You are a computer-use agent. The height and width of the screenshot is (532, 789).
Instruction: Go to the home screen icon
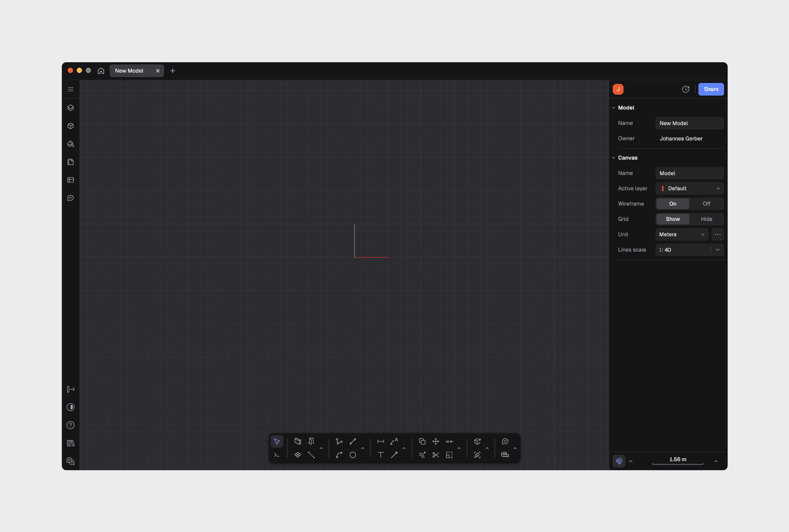tap(101, 71)
